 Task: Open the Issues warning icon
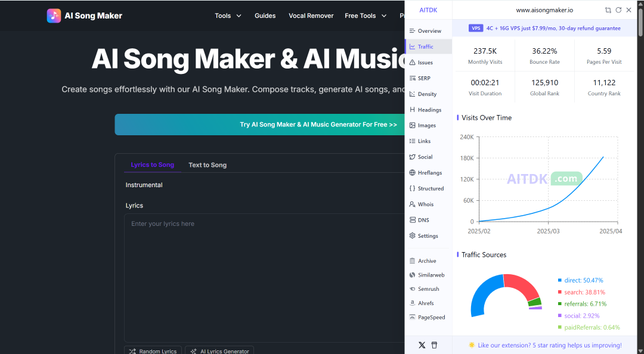(413, 63)
